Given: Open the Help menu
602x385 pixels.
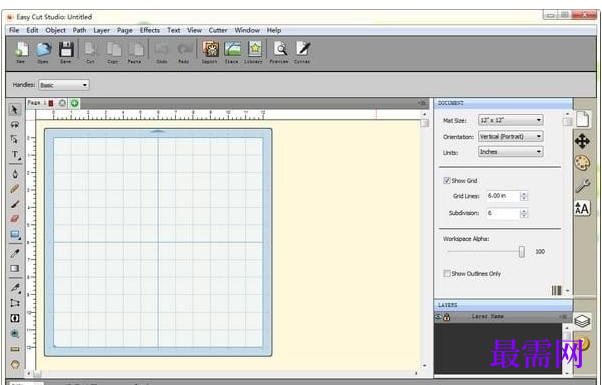Looking at the screenshot, I should 274,30.
